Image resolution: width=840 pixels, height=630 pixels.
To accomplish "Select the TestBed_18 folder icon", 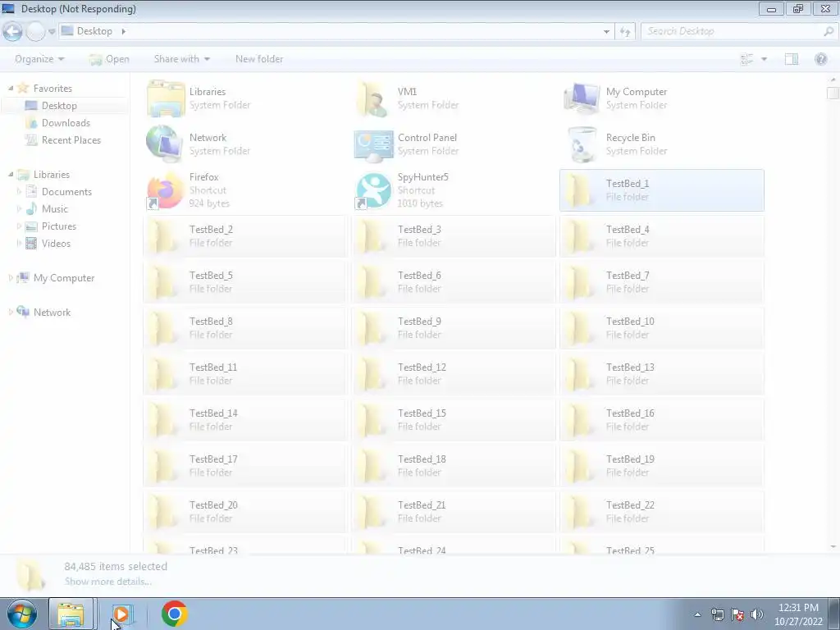I will [372, 466].
